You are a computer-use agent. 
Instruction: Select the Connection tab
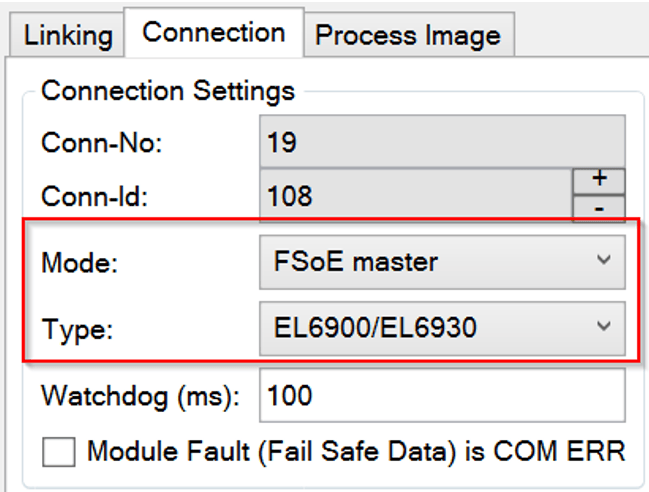[214, 32]
